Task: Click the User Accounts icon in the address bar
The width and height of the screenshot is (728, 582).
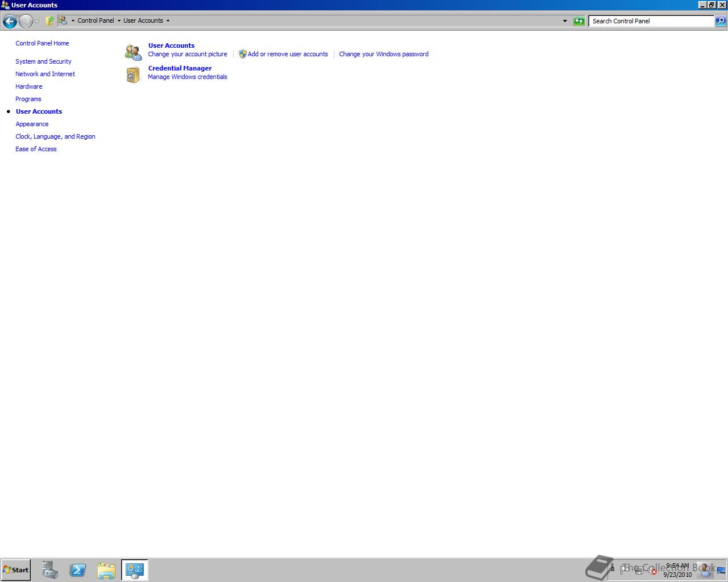Action: coord(63,20)
